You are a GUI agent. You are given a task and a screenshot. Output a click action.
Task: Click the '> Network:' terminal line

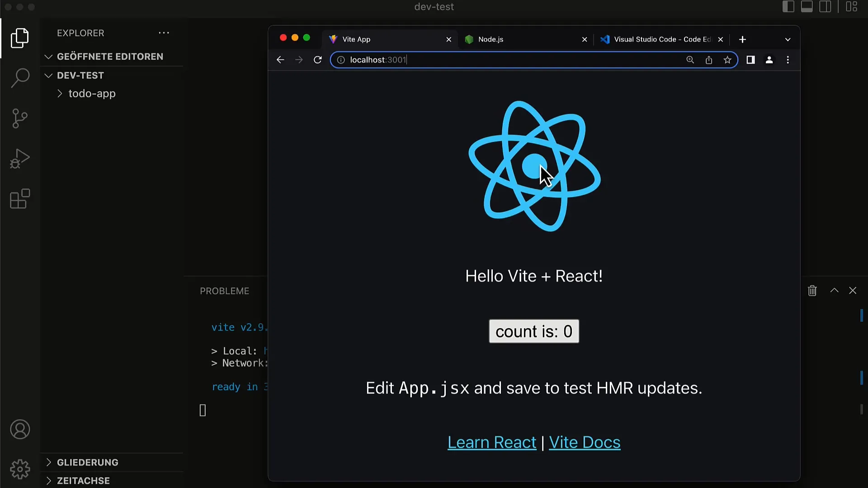coord(240,363)
